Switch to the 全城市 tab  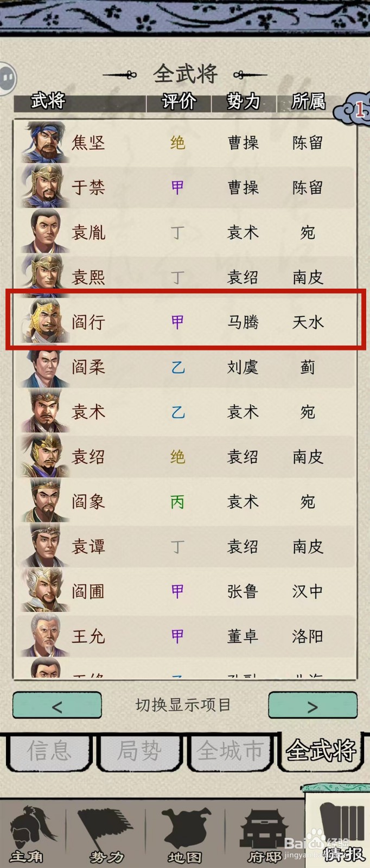[x=230, y=752]
